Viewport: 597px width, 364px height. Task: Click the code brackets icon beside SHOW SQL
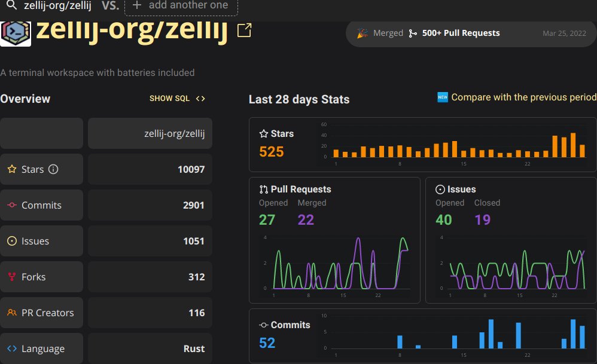click(x=200, y=99)
